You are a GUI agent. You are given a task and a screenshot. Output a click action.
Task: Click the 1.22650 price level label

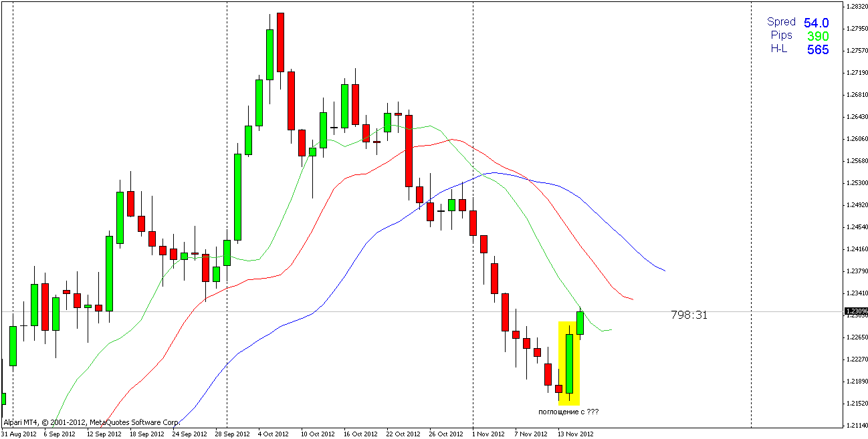[857, 337]
